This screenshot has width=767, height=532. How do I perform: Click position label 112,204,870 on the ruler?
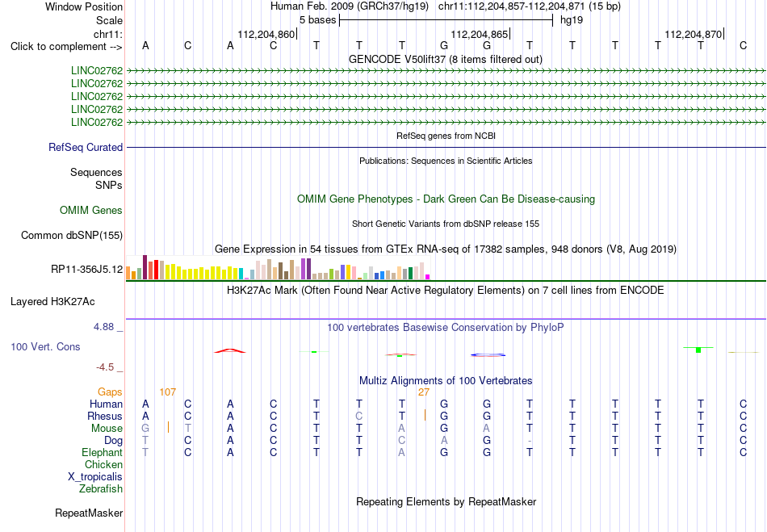click(694, 34)
